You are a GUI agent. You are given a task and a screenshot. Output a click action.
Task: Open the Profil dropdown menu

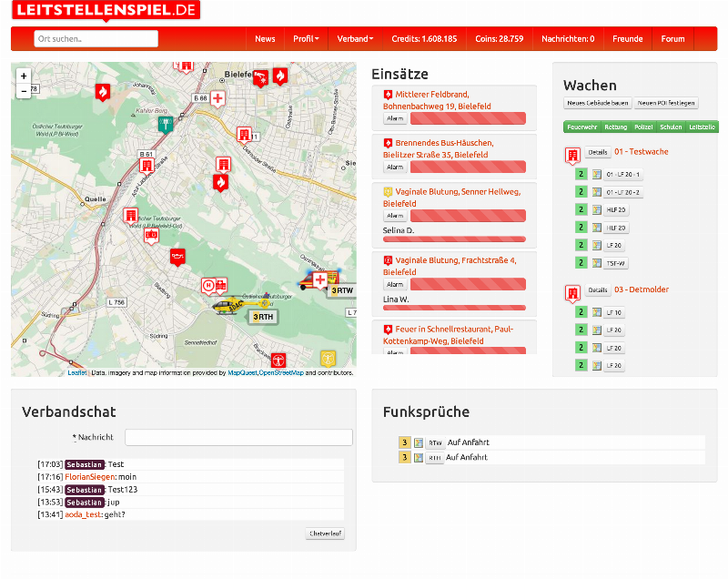[306, 39]
